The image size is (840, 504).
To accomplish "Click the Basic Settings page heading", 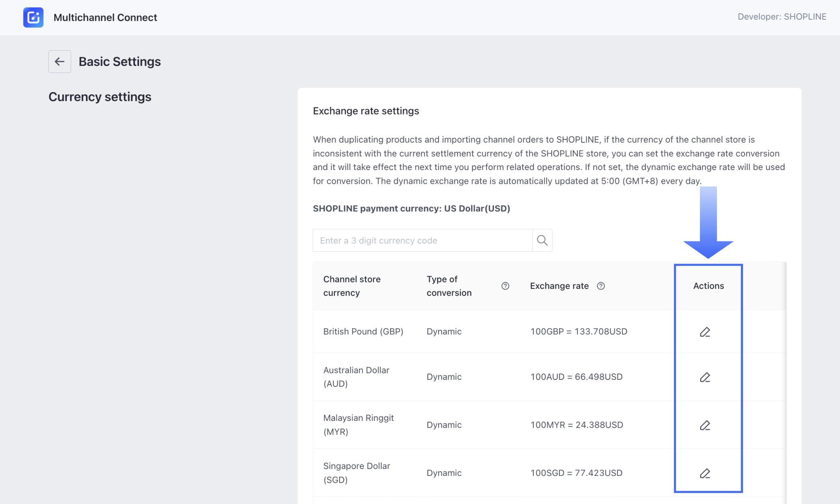I will [x=119, y=61].
